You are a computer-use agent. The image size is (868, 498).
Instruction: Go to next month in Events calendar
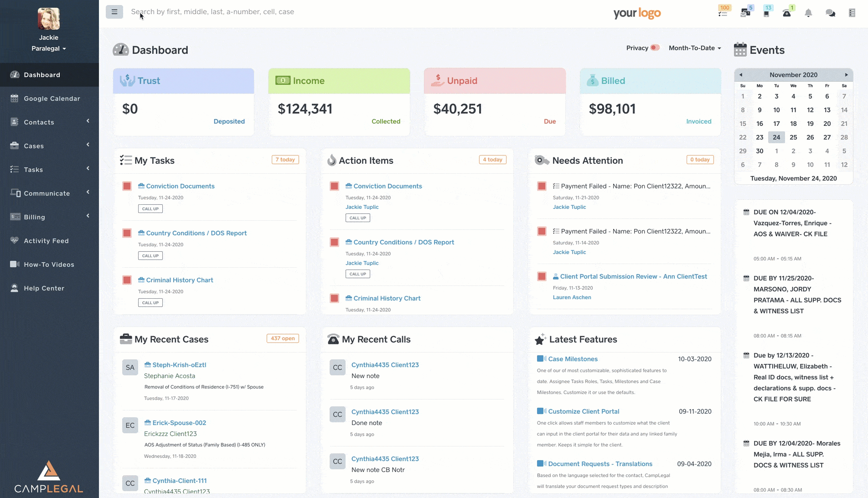[846, 75]
